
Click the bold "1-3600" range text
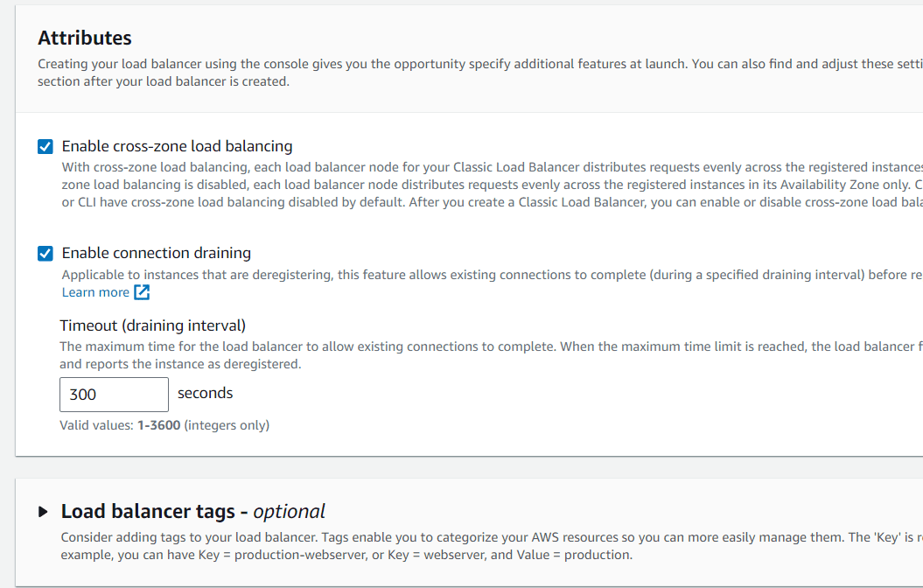coord(158,425)
